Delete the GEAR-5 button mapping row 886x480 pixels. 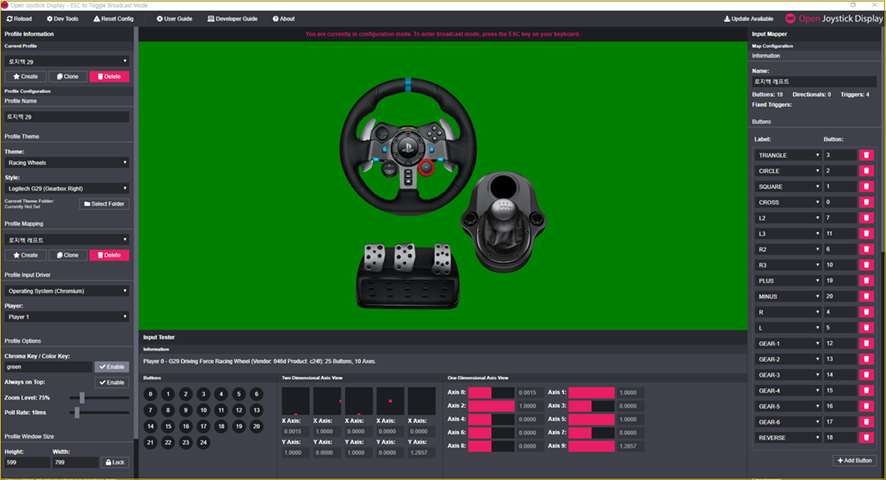[x=866, y=406]
